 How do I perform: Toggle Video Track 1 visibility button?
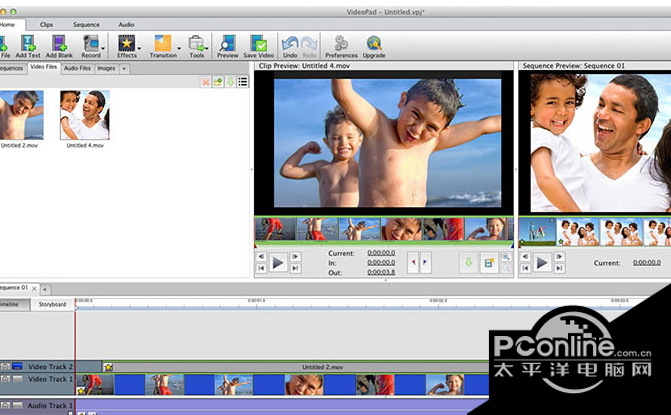click(18, 379)
